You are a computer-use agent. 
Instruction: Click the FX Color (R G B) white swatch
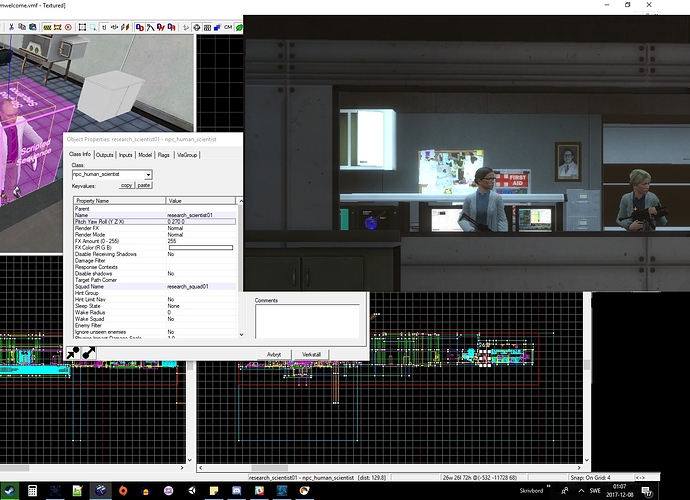click(201, 248)
